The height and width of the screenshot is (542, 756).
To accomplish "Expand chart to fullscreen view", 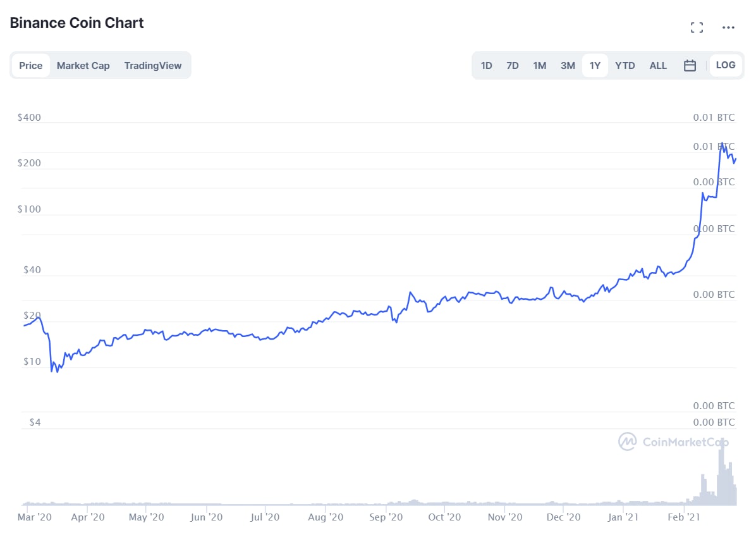I will (x=696, y=27).
